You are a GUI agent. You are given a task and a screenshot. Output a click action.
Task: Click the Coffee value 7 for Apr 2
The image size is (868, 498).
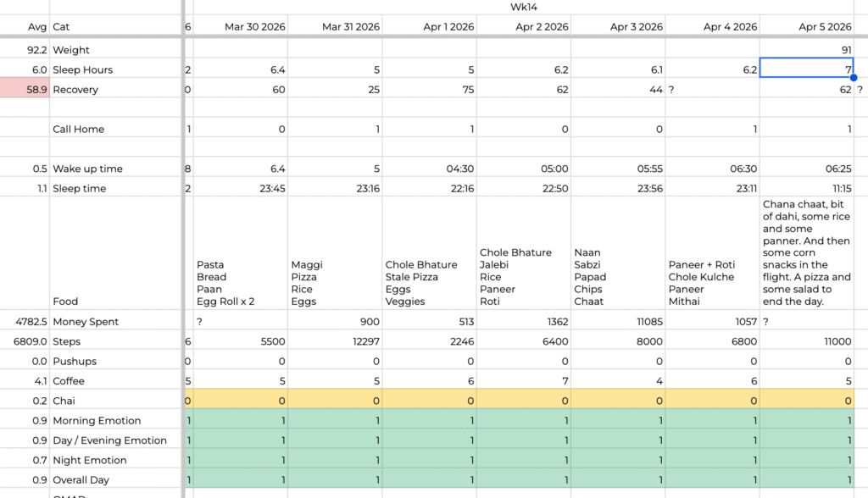pyautogui.click(x=526, y=381)
